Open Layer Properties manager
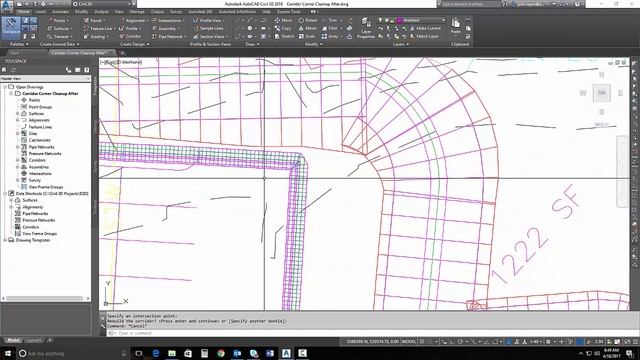This screenshot has height=360, width=640. click(x=366, y=29)
